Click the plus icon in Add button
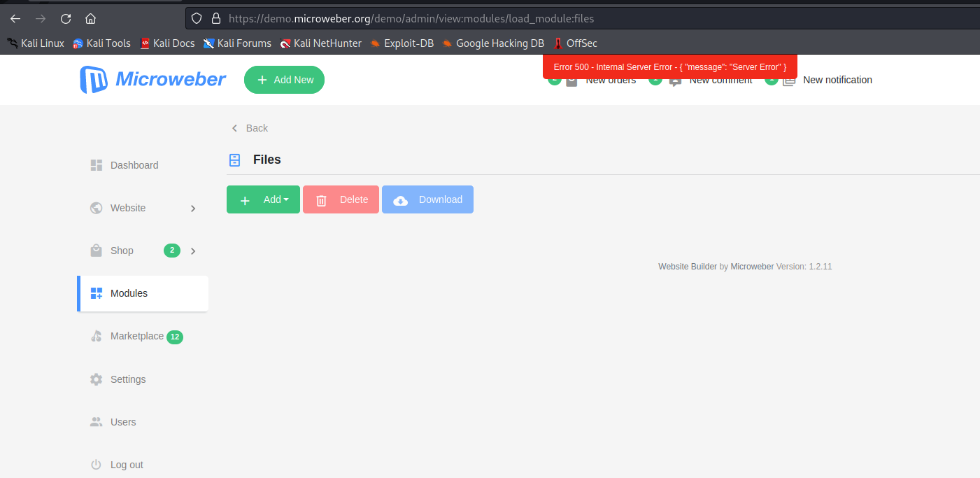Viewport: 980px width, 478px height. 245,201
